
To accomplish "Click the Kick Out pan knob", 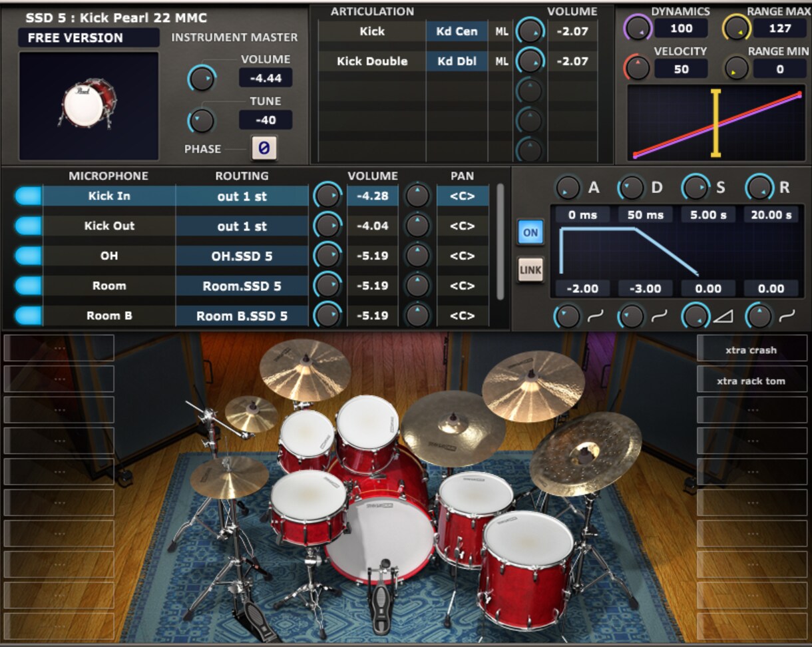I will 418,226.
